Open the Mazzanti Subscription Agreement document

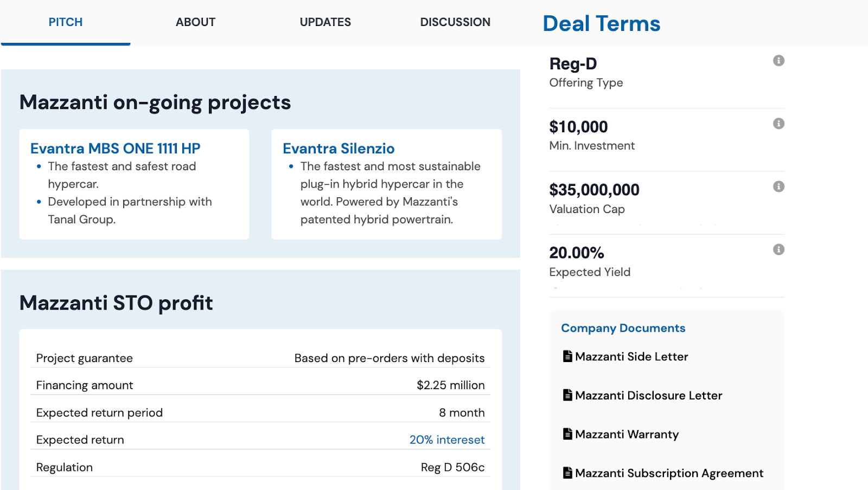pyautogui.click(x=669, y=473)
